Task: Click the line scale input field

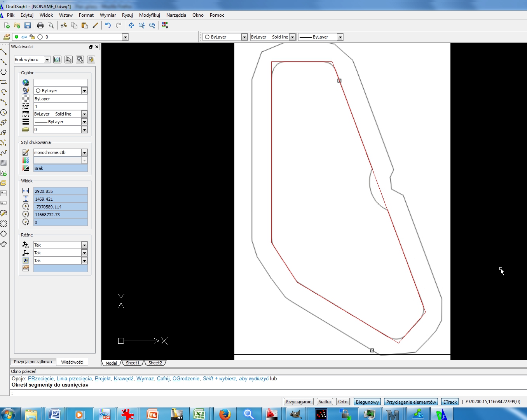Action: click(x=60, y=106)
